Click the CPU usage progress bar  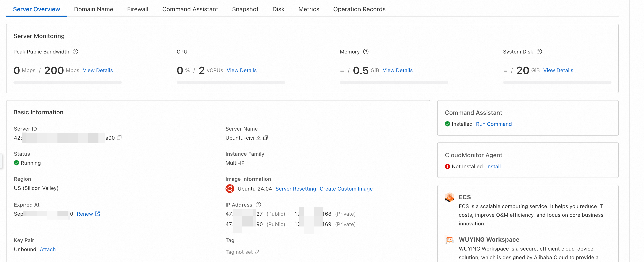pyautogui.click(x=230, y=82)
